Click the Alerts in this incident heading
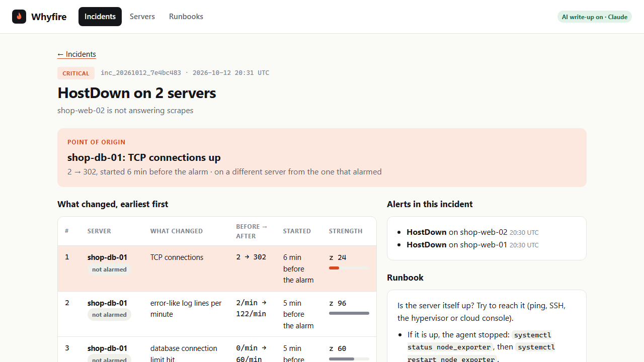This screenshot has height=362, width=644. (430, 204)
